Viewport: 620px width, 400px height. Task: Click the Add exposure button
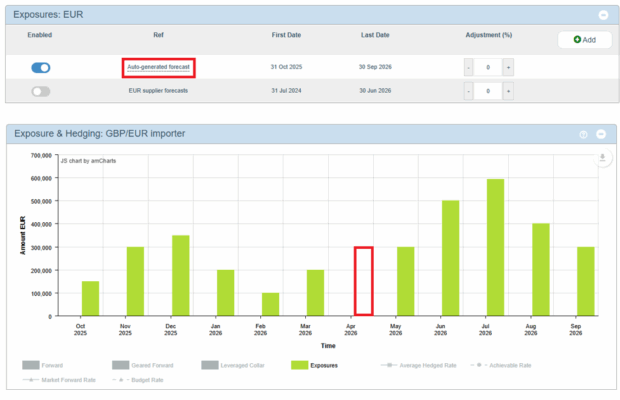click(x=583, y=40)
